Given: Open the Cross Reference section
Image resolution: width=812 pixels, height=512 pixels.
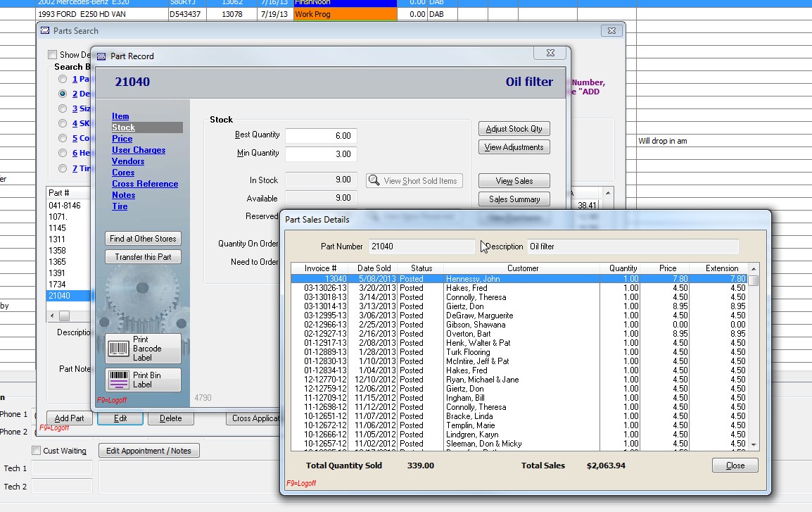Looking at the screenshot, I should coord(145,184).
